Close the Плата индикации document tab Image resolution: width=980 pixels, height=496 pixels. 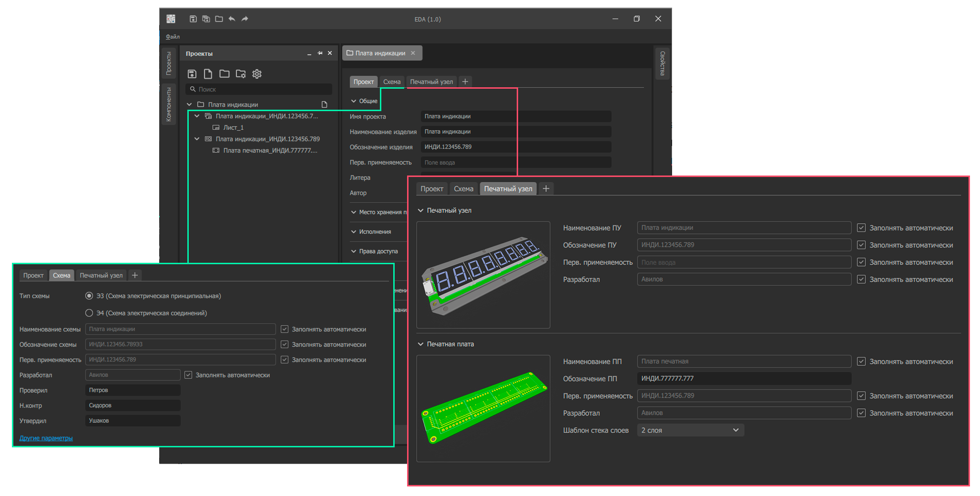413,53
